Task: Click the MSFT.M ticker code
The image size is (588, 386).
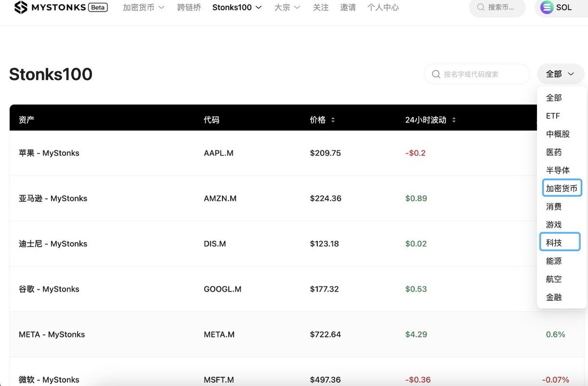Action: [x=219, y=380]
